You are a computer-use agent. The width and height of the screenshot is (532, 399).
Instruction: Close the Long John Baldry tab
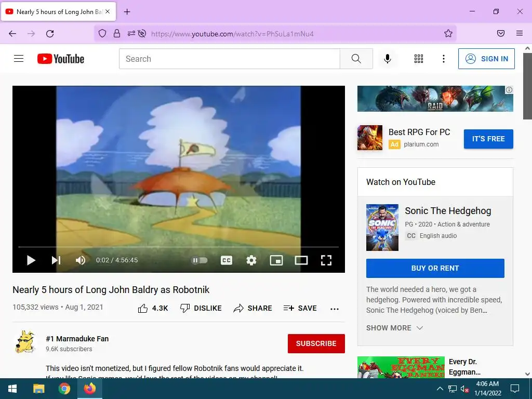click(108, 11)
